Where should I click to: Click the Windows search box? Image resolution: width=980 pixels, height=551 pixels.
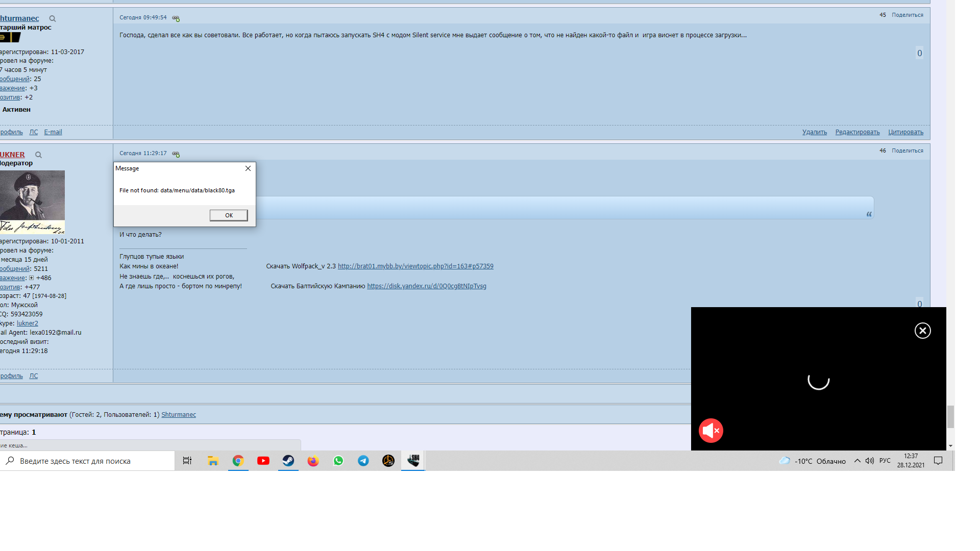click(x=87, y=461)
